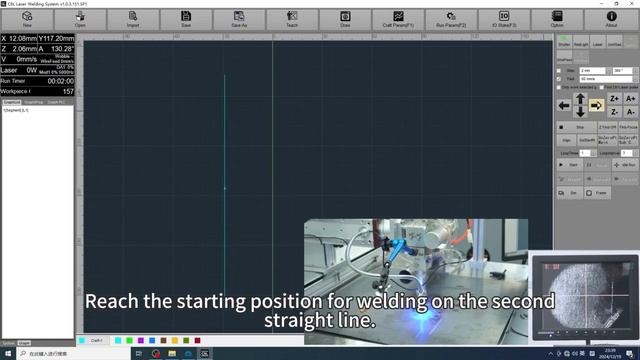Open the Option toolbar icon
The image size is (640, 360).
coord(557,19)
